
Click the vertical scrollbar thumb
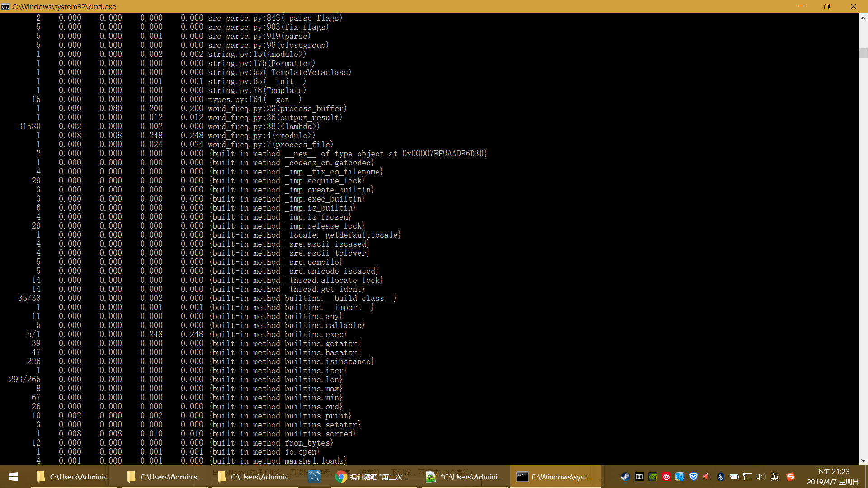click(x=863, y=53)
